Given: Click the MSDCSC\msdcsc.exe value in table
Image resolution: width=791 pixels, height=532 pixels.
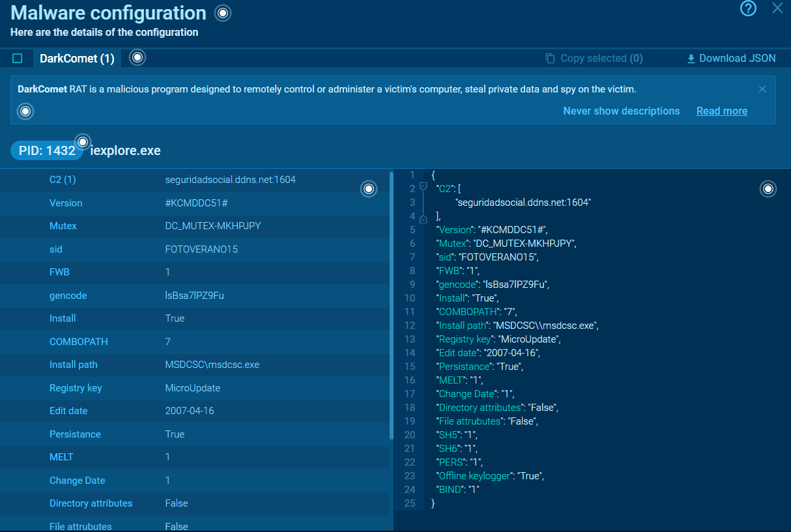Looking at the screenshot, I should tap(212, 365).
